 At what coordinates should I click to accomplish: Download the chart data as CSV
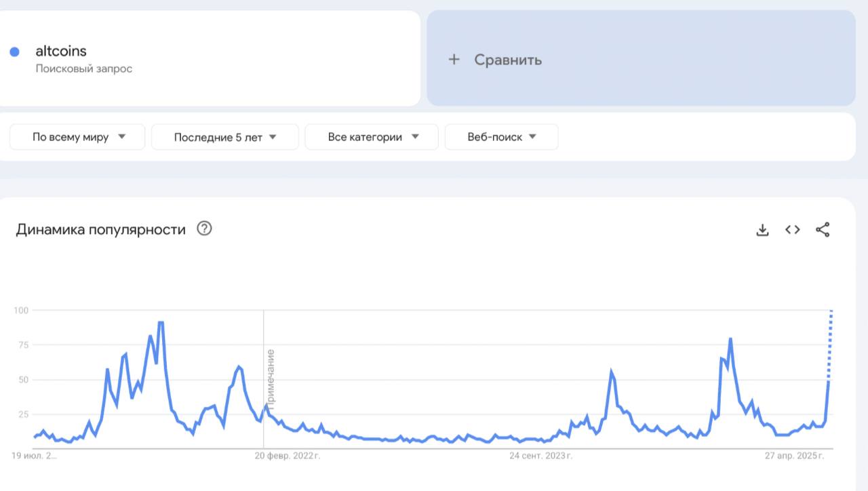762,230
